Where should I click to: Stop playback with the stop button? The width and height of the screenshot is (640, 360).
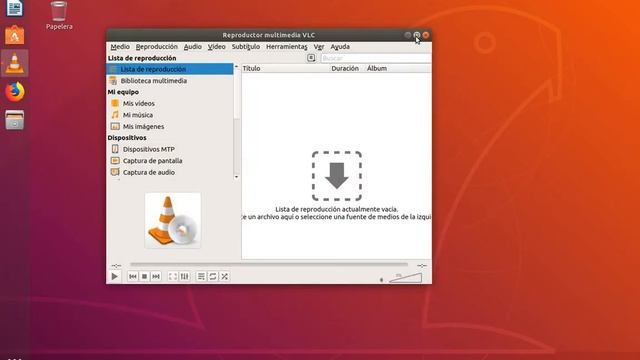click(144, 277)
